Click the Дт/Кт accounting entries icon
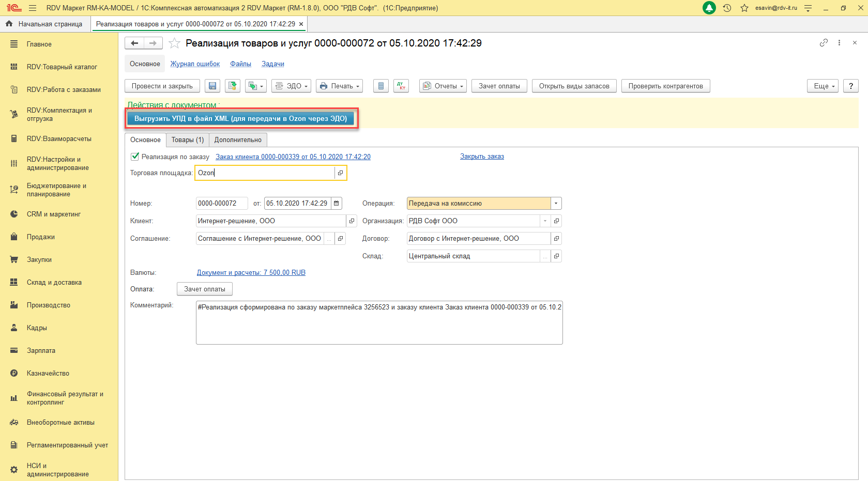 pos(401,86)
